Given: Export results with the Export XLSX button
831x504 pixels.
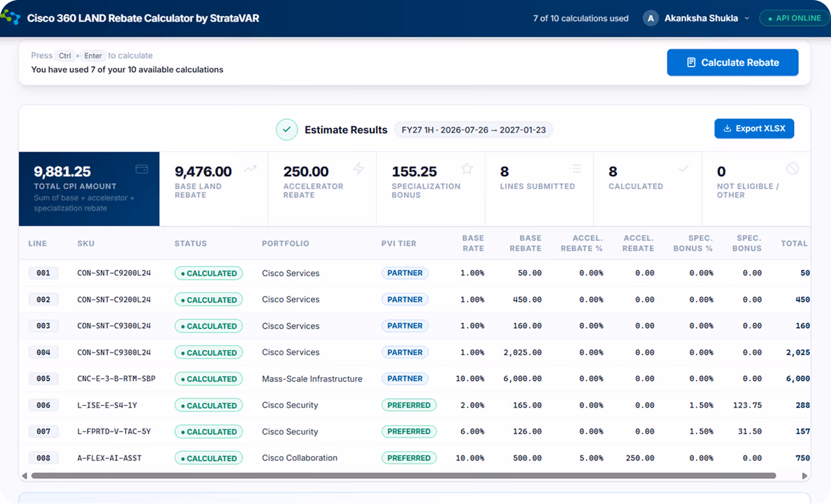Looking at the screenshot, I should click(x=754, y=128).
